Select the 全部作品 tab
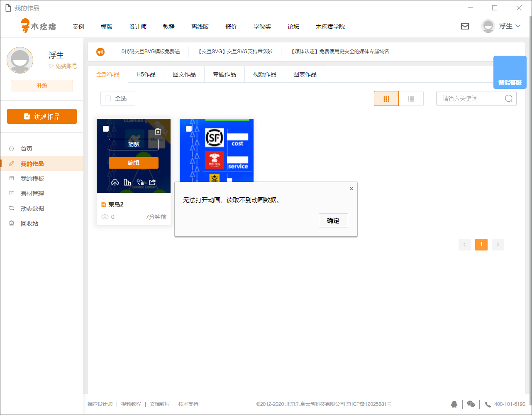 pos(108,74)
